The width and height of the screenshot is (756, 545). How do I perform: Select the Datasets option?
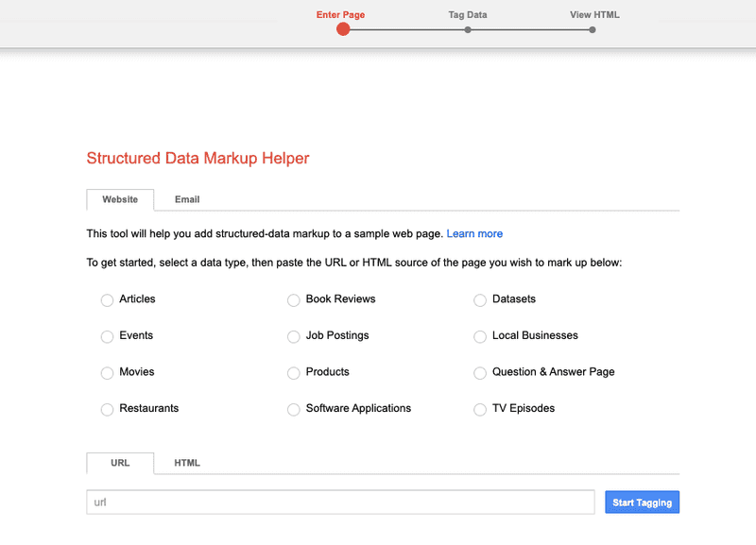click(480, 300)
